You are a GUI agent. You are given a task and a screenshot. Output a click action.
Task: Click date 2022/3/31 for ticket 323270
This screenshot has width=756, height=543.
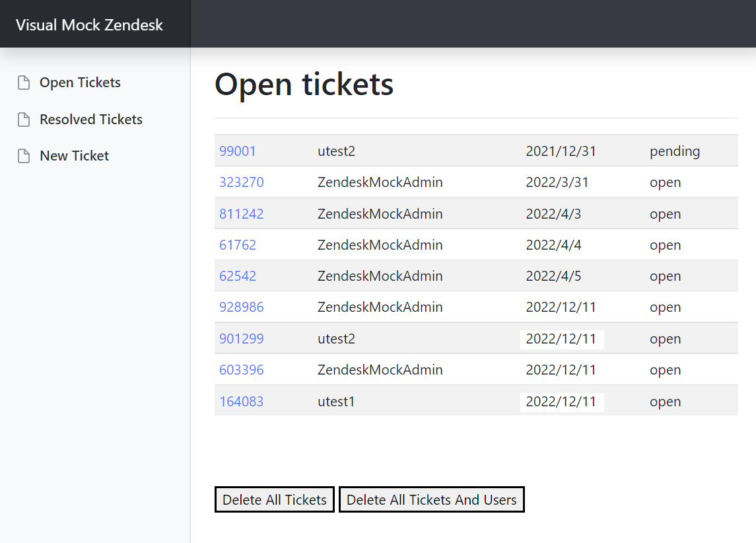[557, 182]
